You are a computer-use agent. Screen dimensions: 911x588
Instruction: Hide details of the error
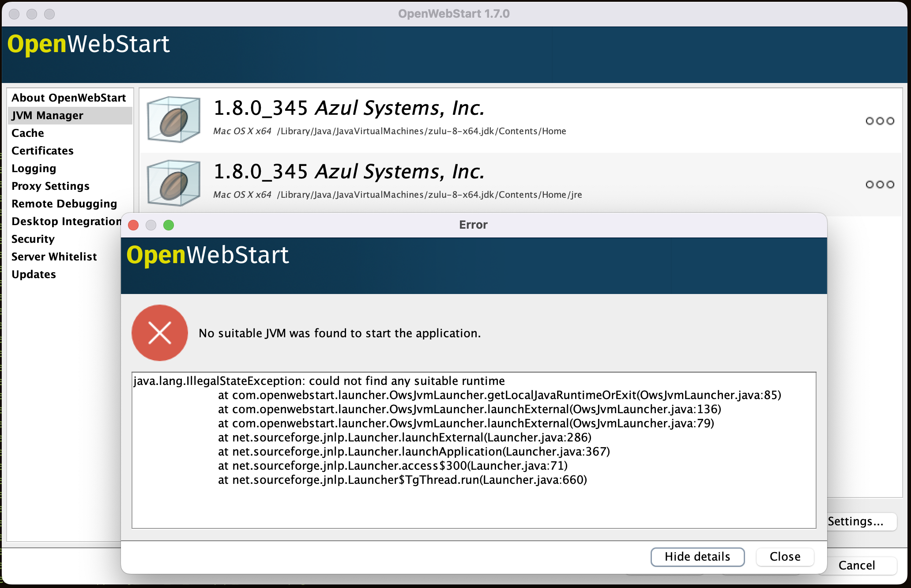[697, 557]
